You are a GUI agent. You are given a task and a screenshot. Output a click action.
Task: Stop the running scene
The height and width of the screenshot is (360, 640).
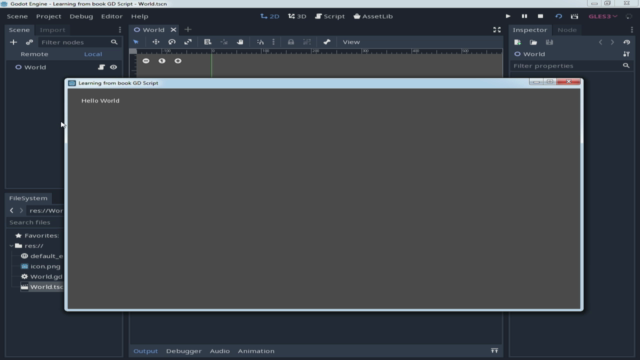coord(540,16)
